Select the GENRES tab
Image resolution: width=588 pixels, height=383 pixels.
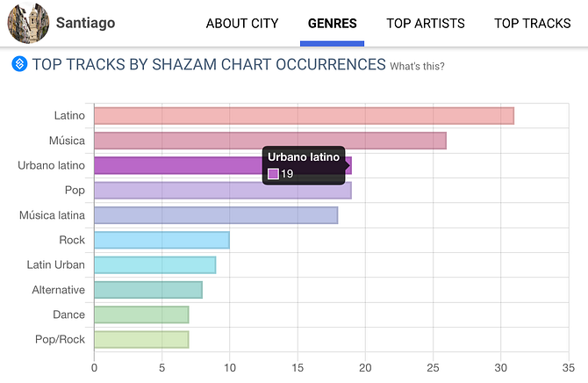tap(332, 24)
